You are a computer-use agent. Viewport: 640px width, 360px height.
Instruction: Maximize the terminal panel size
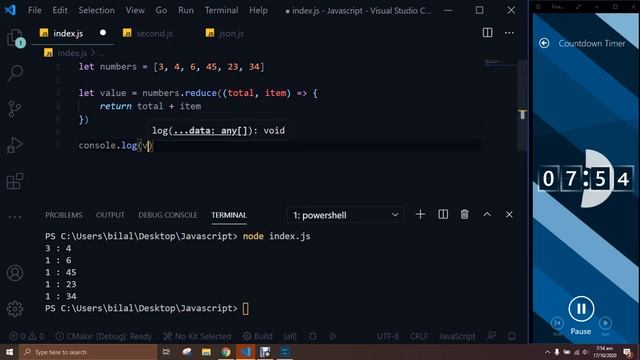487,214
